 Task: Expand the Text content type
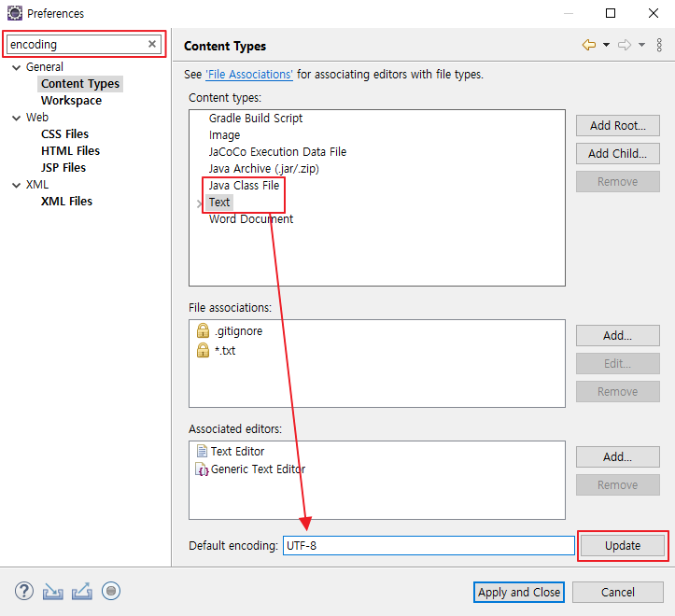click(x=199, y=203)
